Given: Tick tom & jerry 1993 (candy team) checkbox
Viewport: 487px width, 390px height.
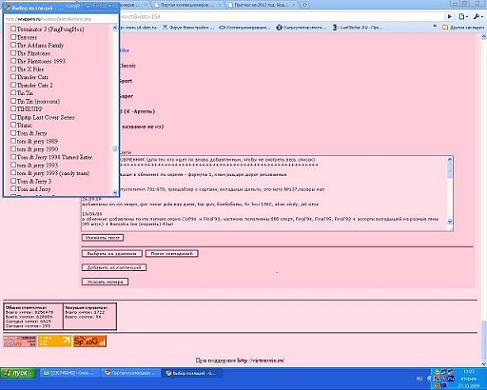Looking at the screenshot, I should click(x=13, y=173).
